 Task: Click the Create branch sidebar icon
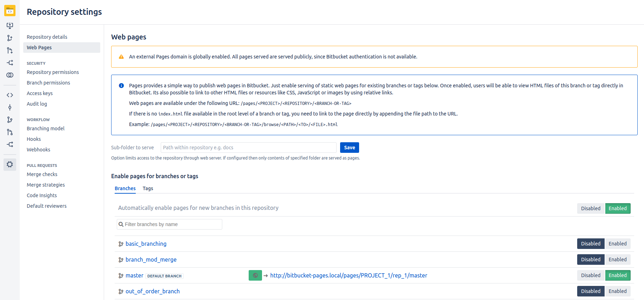(x=10, y=38)
